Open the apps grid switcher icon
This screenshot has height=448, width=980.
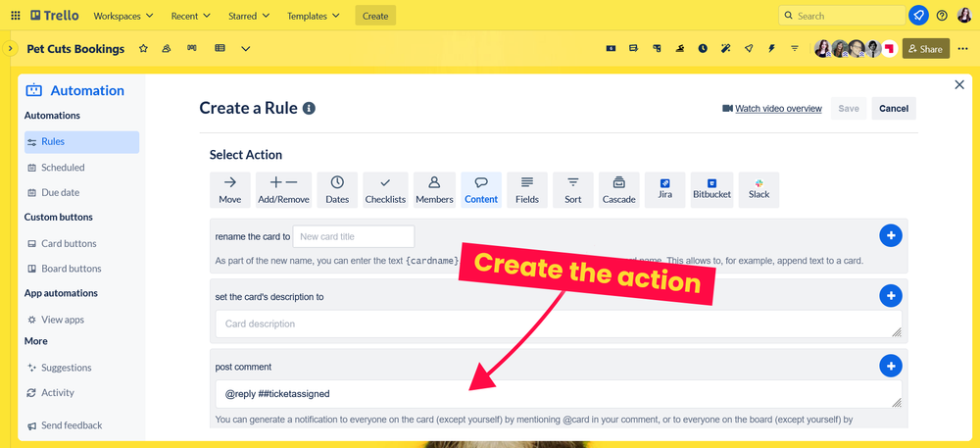pos(16,16)
